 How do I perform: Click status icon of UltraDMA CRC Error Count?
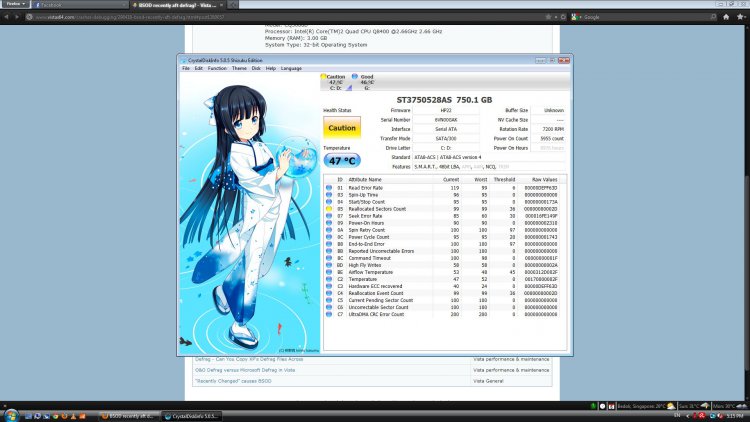coord(329,314)
